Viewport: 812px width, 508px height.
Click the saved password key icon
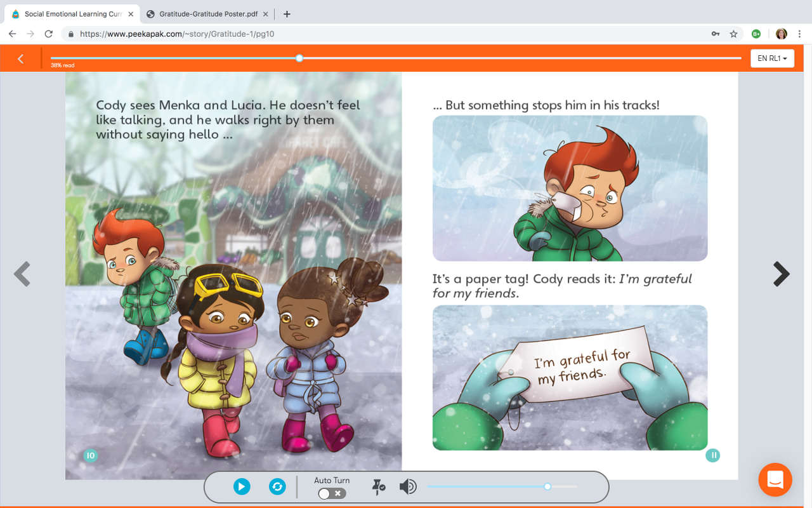[716, 34]
